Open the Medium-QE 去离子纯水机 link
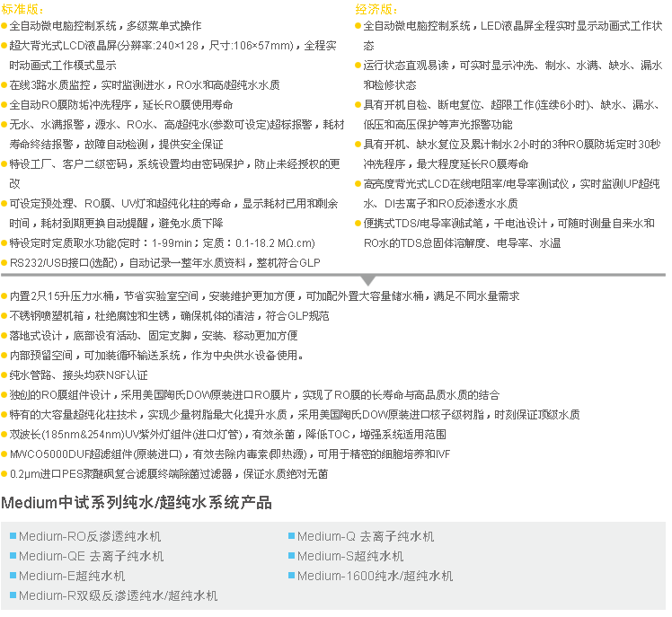This screenshot has height=617, width=672. [91, 556]
